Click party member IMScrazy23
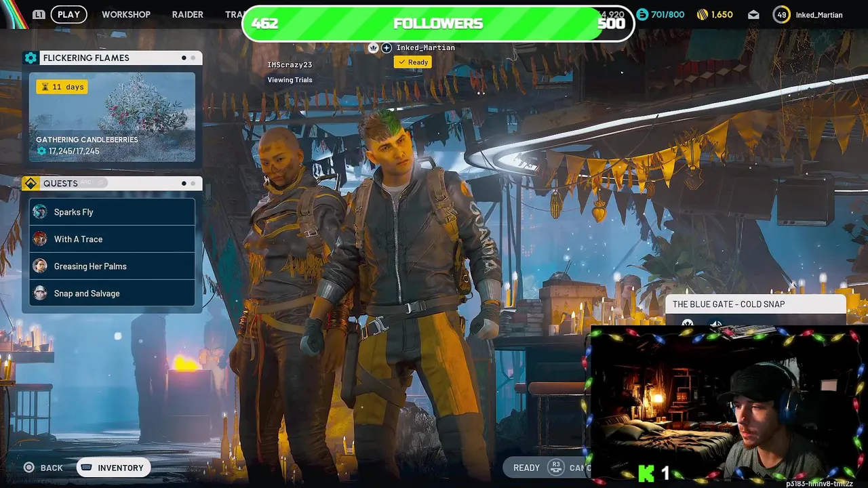The width and height of the screenshot is (868, 488). point(290,65)
